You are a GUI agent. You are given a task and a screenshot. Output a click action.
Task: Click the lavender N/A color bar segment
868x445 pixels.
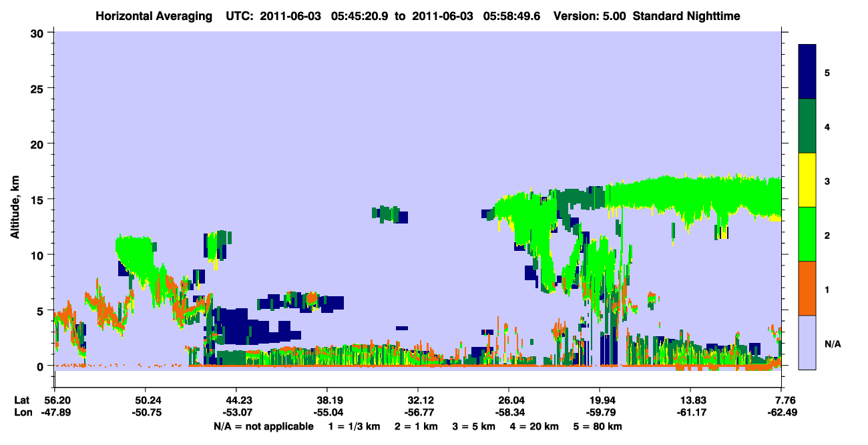click(x=807, y=342)
